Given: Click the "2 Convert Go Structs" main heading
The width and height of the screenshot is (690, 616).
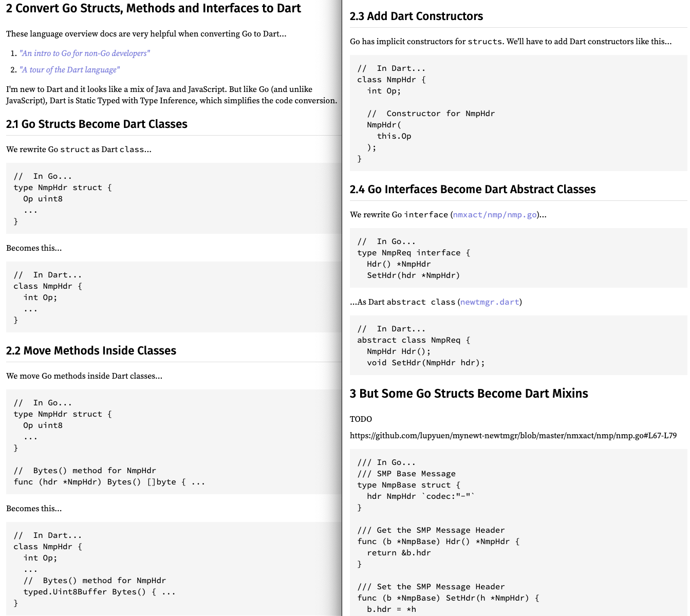Looking at the screenshot, I should (x=154, y=9).
